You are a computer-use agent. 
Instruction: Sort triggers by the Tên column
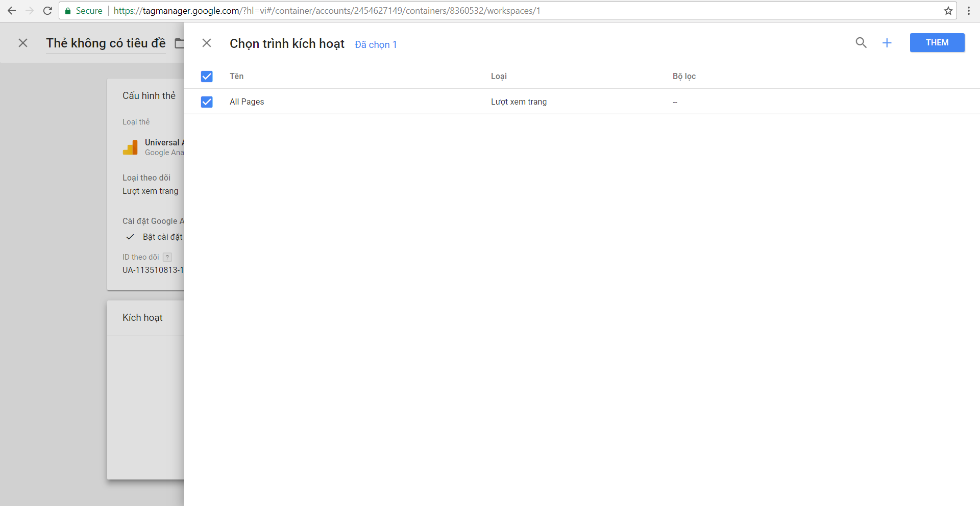coord(236,77)
